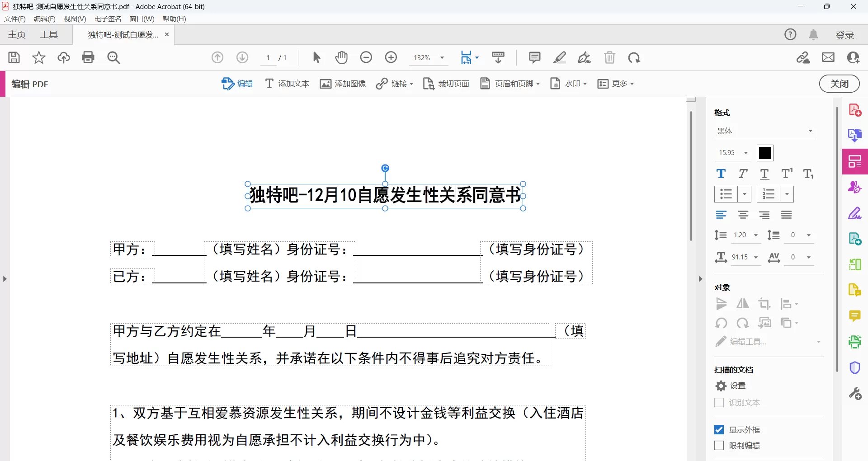Apply underline to the selected text
868x461 pixels.
click(764, 174)
